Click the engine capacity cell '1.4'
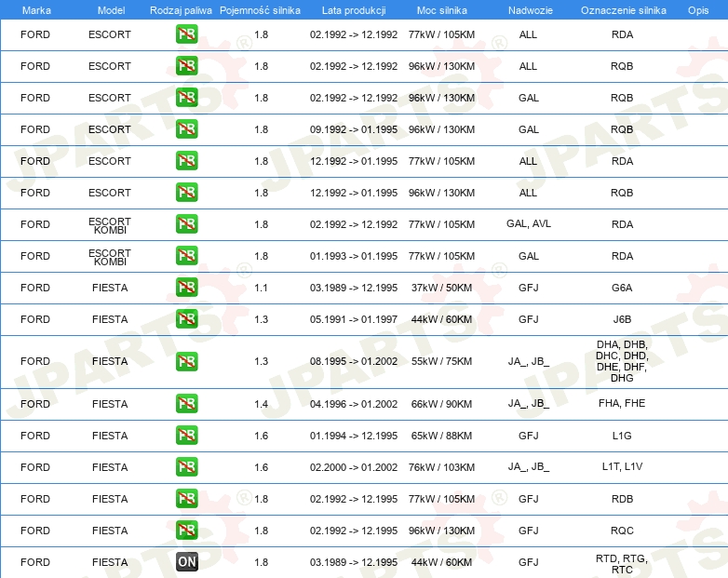 (x=261, y=404)
